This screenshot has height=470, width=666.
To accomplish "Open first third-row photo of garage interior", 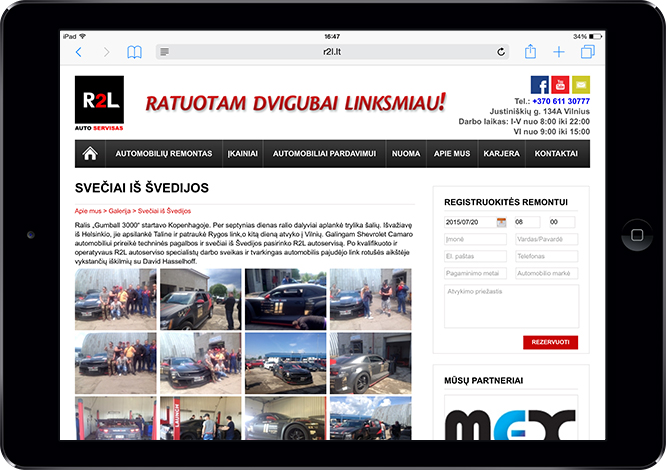I will tap(116, 418).
